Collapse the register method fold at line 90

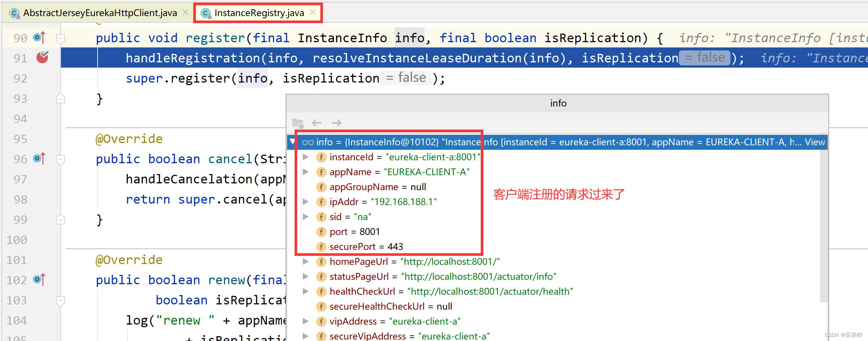pyautogui.click(x=61, y=38)
